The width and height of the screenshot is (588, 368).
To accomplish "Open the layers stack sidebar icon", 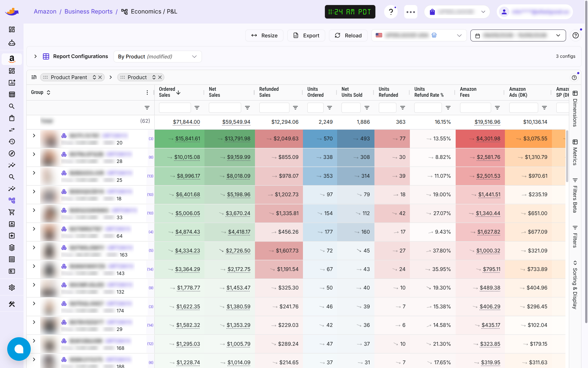I will pyautogui.click(x=12, y=247).
